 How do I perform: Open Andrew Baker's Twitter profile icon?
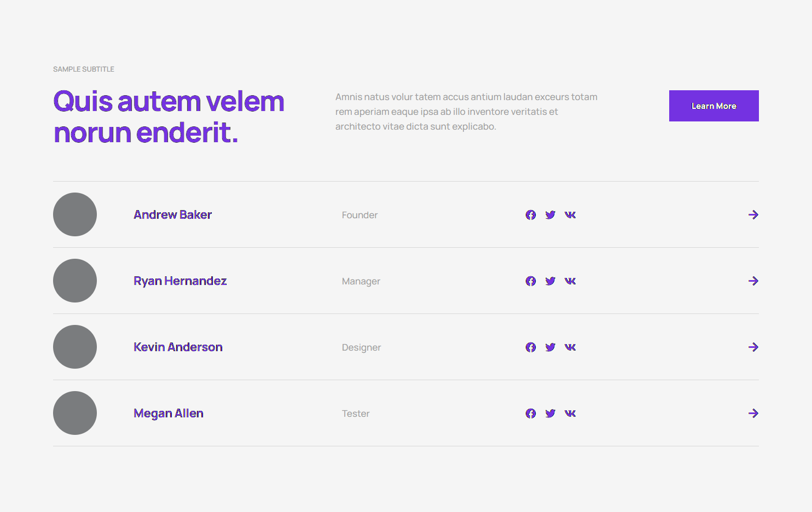pyautogui.click(x=550, y=215)
